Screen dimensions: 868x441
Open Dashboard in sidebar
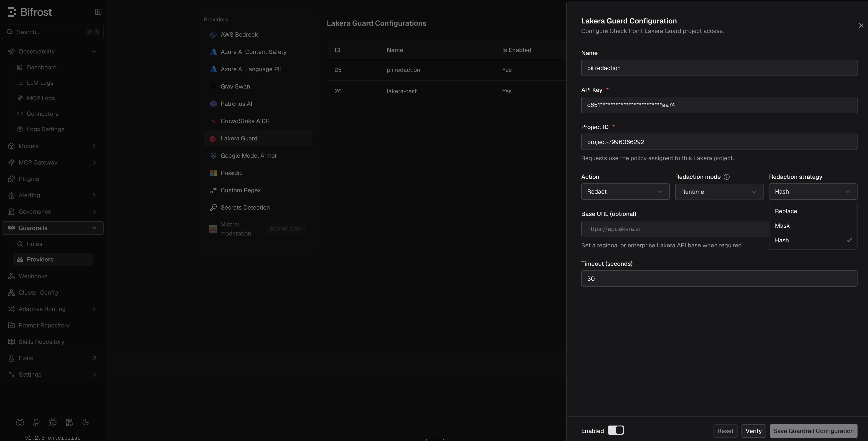pyautogui.click(x=53, y=67)
